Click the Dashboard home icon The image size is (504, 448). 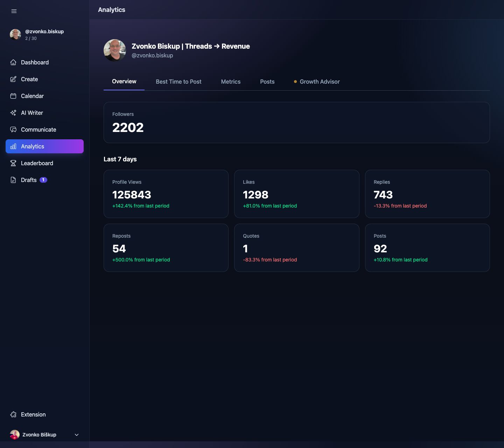click(x=13, y=62)
